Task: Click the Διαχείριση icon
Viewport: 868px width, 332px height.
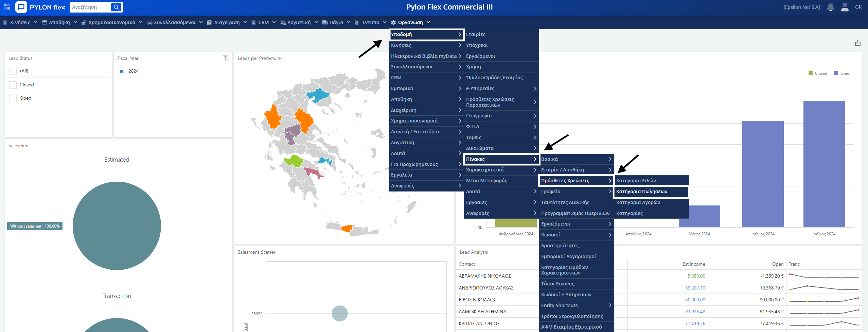Action: click(x=209, y=22)
